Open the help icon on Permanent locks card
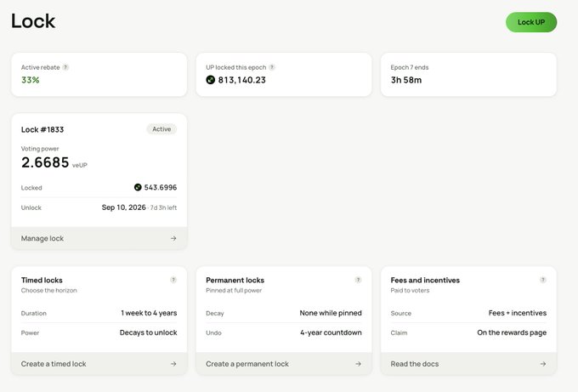Screen dimensions: 578x392 (x=358, y=280)
